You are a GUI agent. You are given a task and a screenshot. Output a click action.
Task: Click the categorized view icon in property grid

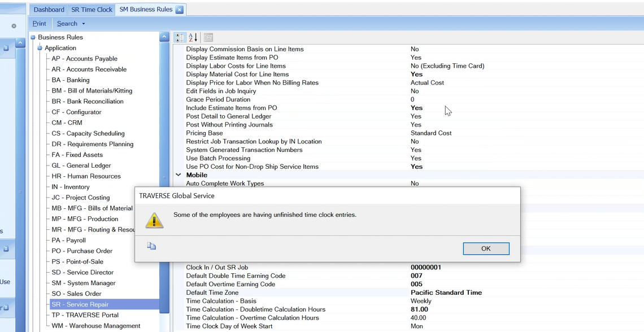point(180,37)
